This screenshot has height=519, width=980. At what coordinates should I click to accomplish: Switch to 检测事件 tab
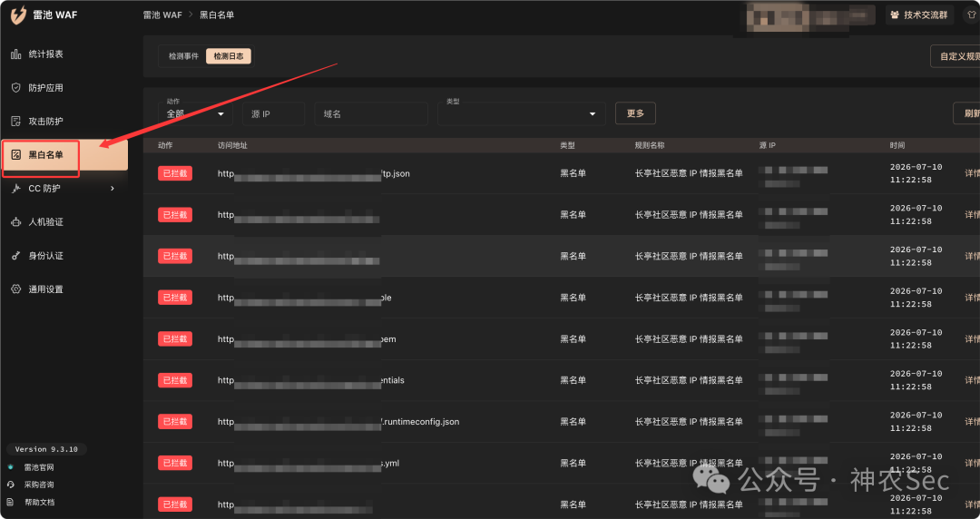tap(183, 56)
